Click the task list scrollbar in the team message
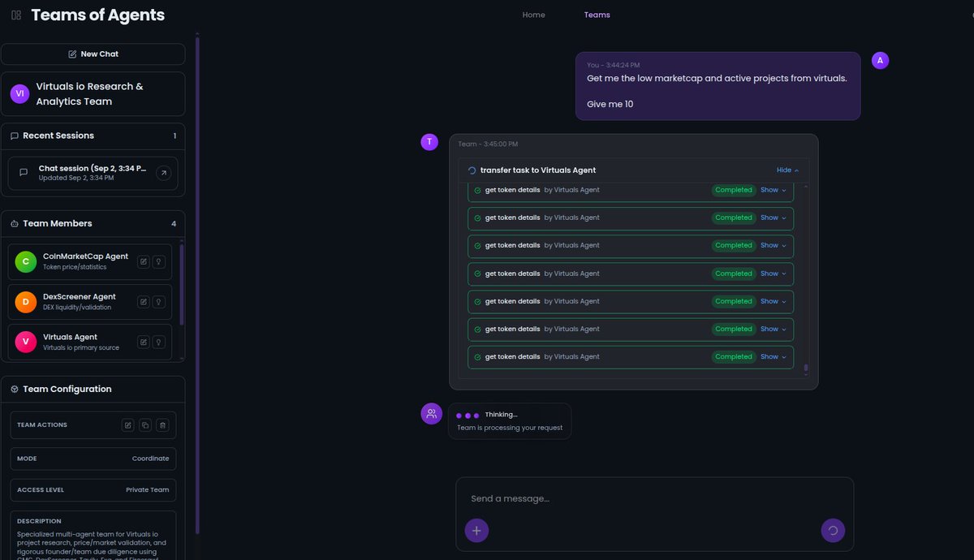974x560 pixels. tap(806, 368)
